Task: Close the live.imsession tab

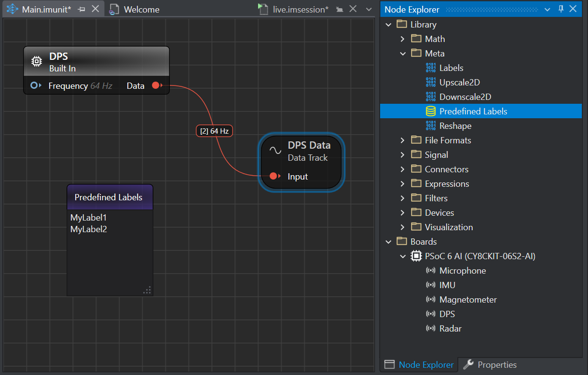Action: 353,9
